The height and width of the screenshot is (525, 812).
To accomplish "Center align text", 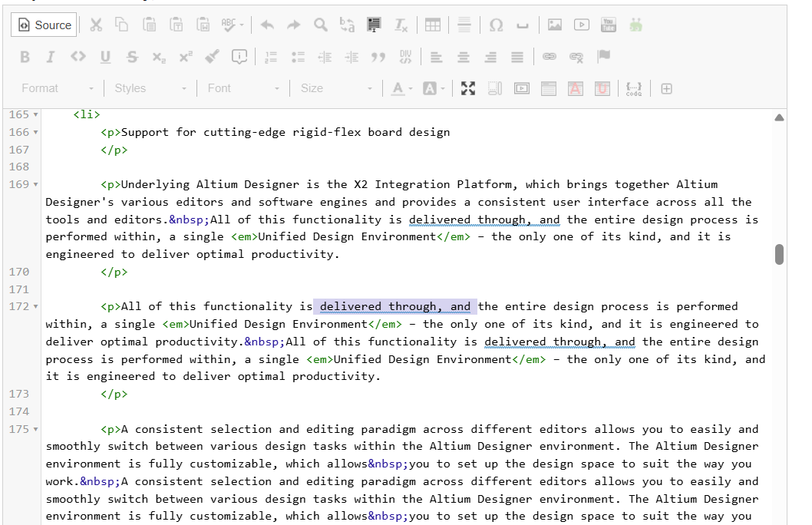I will 464,57.
